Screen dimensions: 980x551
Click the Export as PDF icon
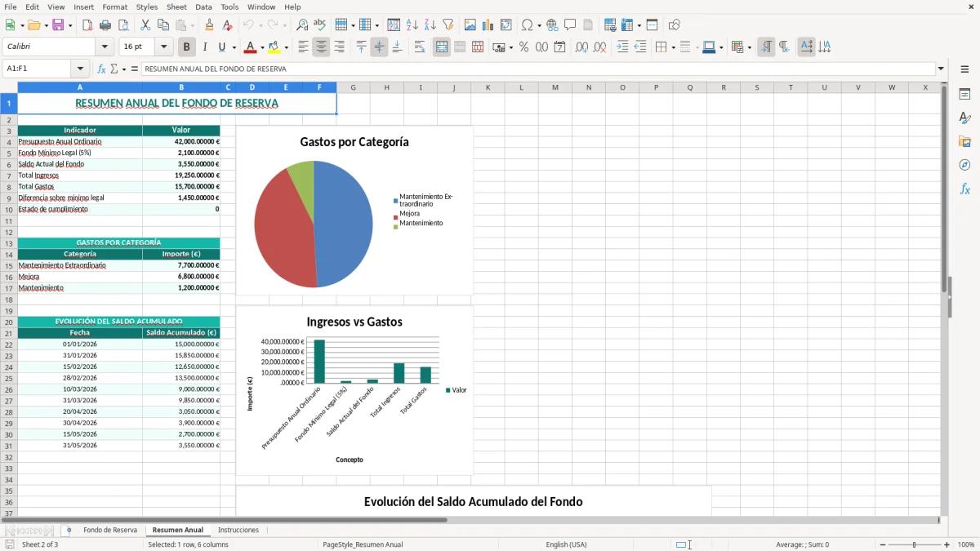coord(87,25)
